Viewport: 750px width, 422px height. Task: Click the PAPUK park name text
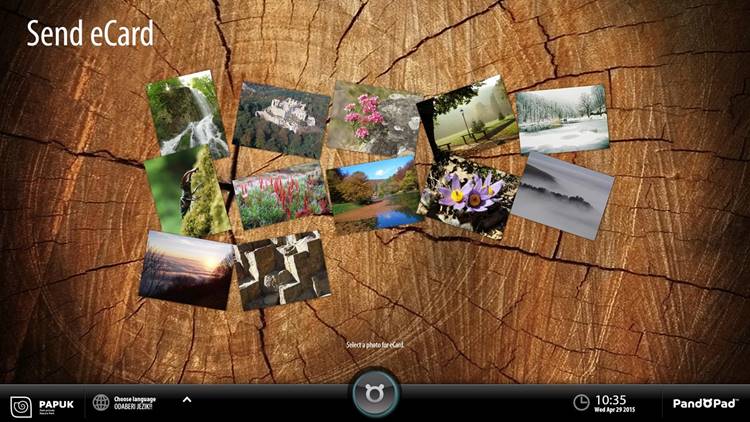(56, 404)
